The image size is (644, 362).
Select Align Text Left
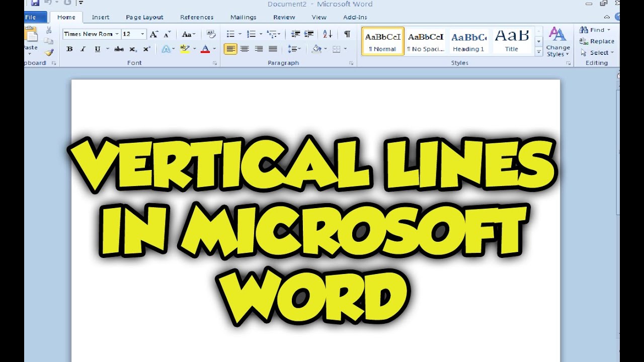(230, 49)
